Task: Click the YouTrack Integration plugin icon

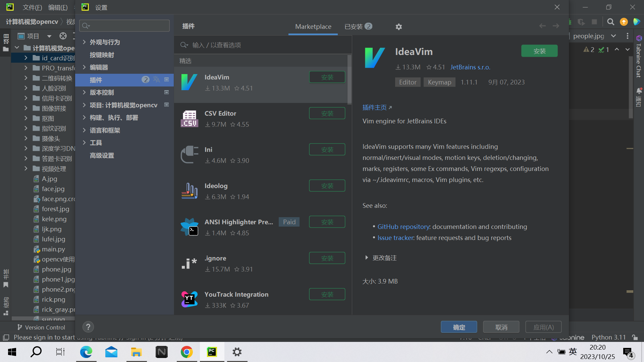Action: [189, 299]
